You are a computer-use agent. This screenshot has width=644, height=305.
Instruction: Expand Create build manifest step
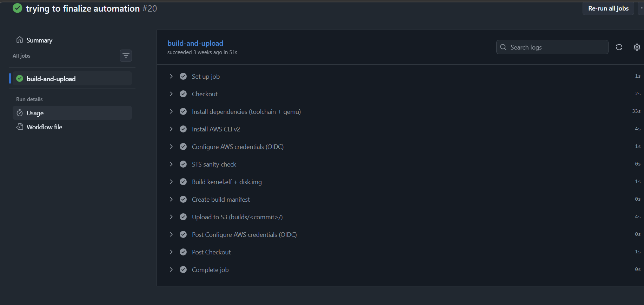pos(171,199)
